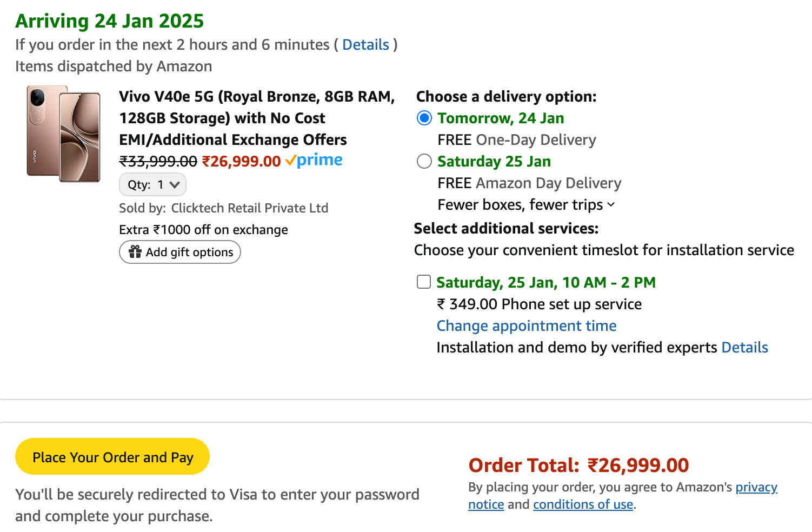
Task: Open the privacy notice link
Action: (756, 487)
